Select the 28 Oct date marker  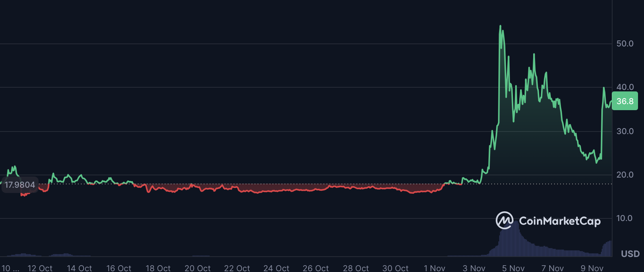pos(356,268)
